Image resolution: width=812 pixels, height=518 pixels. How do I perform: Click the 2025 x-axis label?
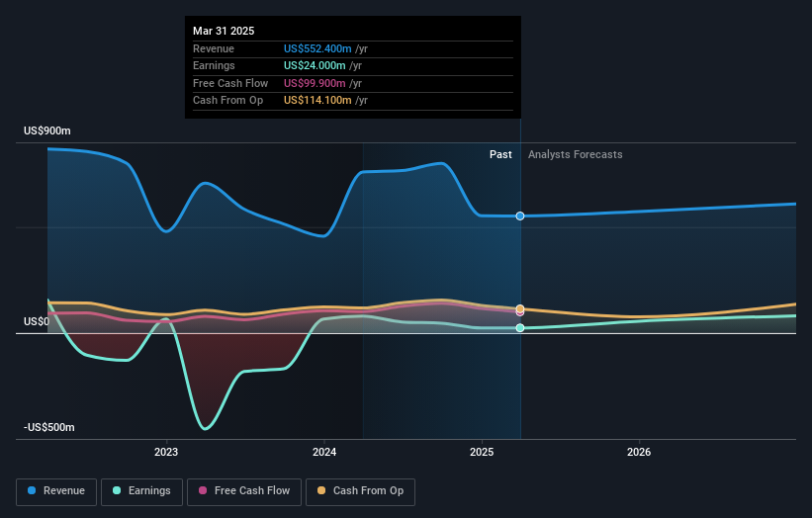[482, 452]
